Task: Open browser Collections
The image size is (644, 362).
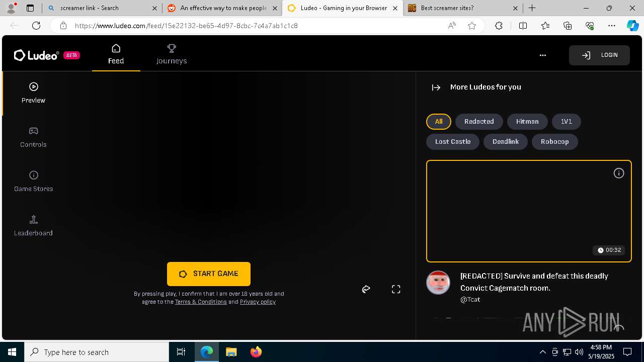Action: tap(568, 26)
